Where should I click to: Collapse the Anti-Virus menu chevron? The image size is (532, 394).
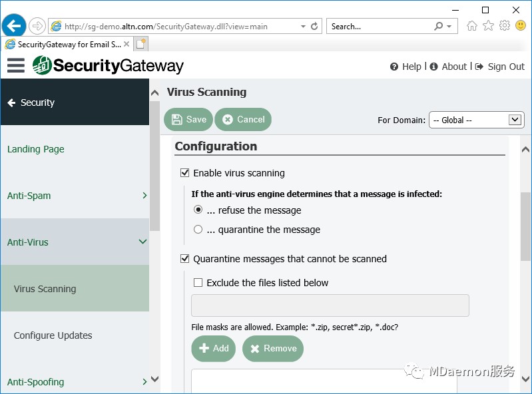pos(143,242)
